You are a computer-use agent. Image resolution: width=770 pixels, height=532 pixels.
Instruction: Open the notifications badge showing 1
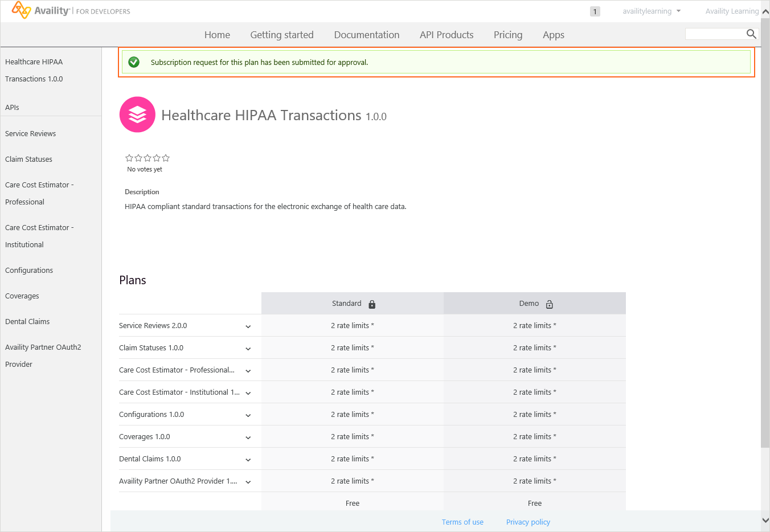tap(595, 11)
